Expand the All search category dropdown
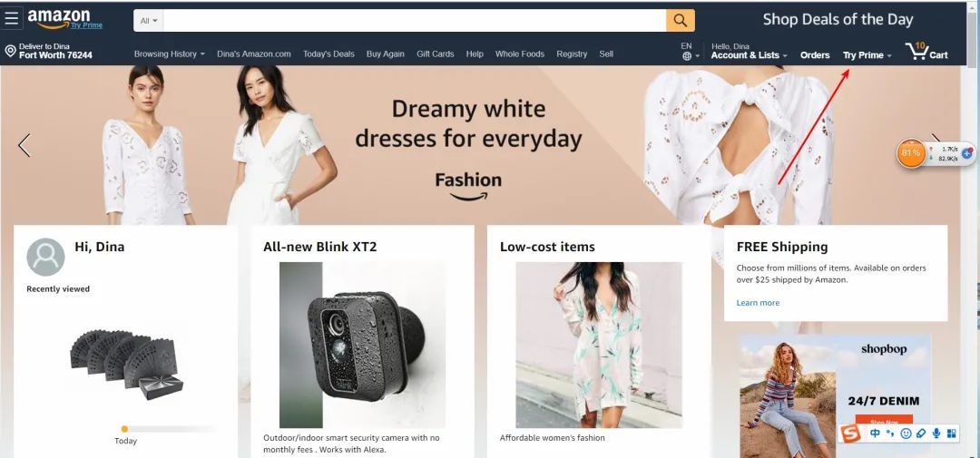The image size is (980, 458). coord(149,21)
